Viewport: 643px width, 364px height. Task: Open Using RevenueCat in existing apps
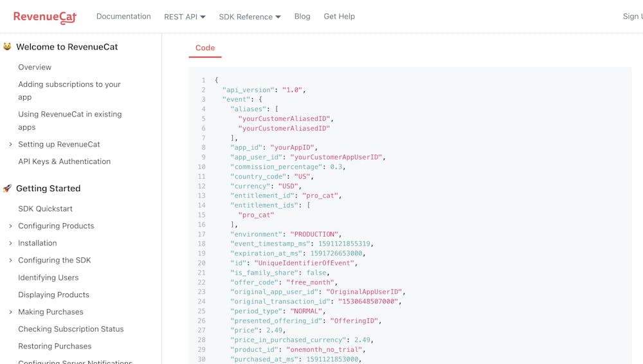[x=69, y=121]
